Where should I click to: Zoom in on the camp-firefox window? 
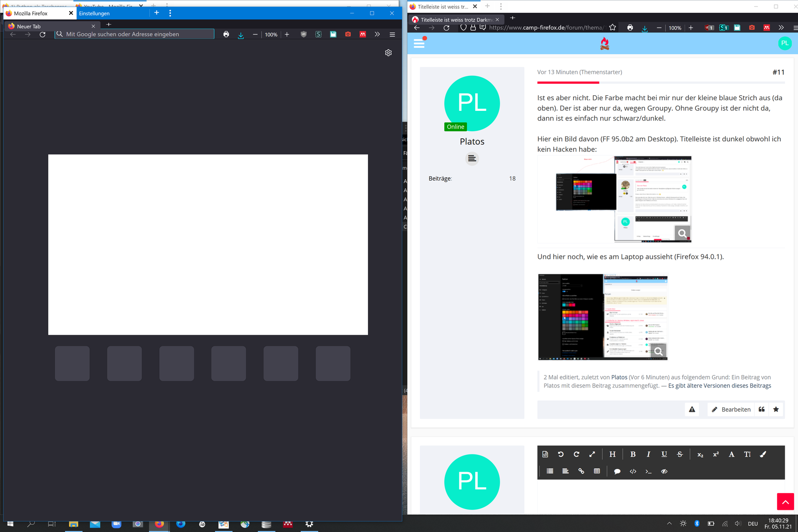[x=691, y=27]
